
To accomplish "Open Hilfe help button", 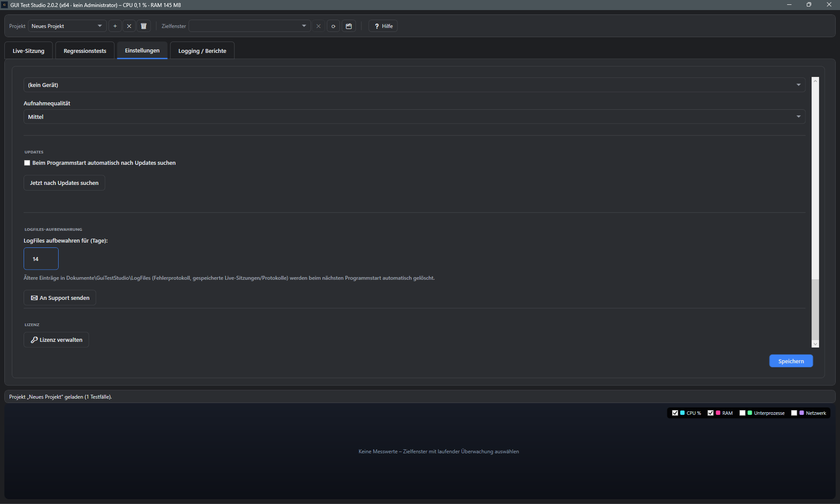I will (383, 26).
